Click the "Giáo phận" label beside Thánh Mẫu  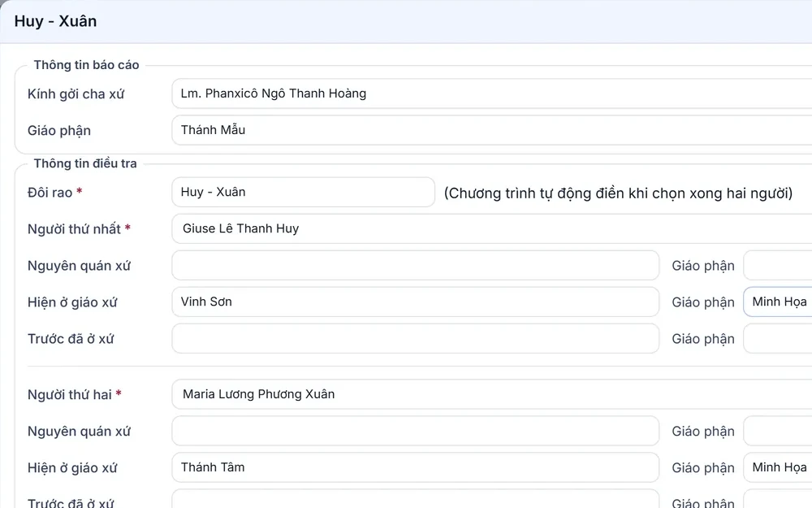(59, 131)
